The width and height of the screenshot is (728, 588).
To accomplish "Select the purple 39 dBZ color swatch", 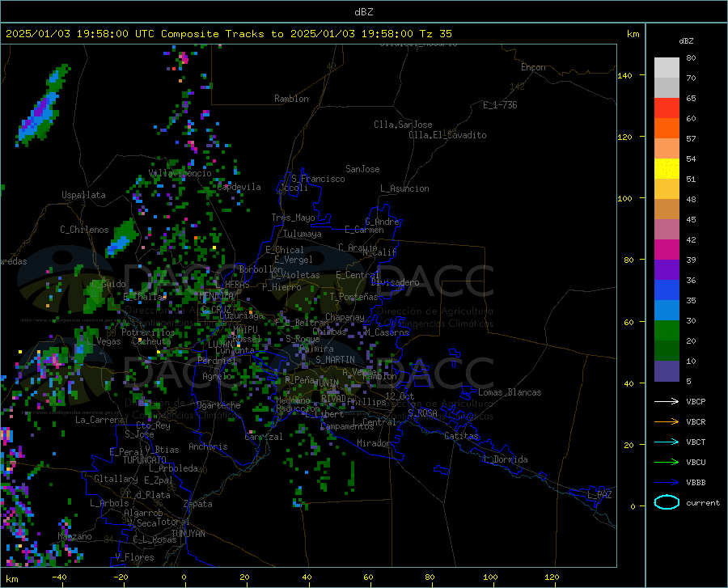I will click(667, 270).
